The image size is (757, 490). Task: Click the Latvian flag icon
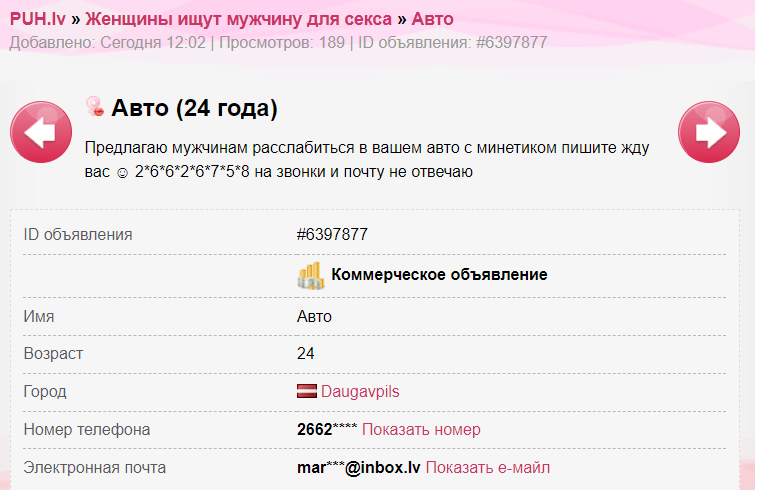click(307, 392)
